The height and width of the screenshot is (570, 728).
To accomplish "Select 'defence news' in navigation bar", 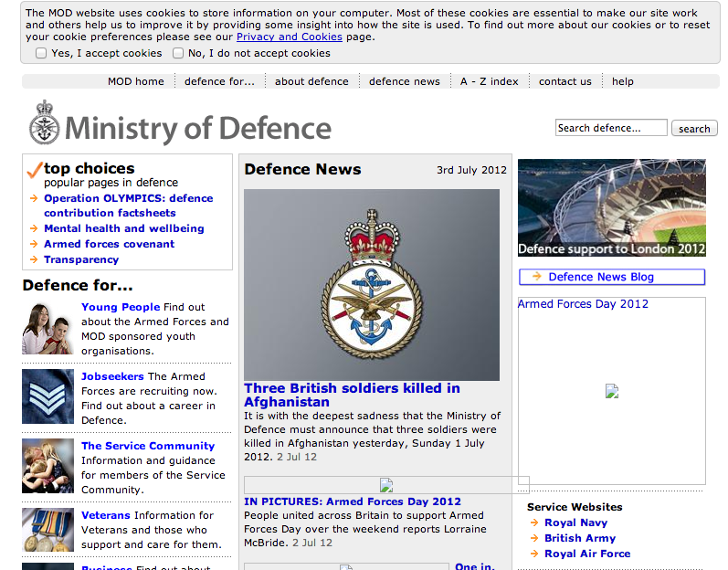I will pyautogui.click(x=405, y=81).
